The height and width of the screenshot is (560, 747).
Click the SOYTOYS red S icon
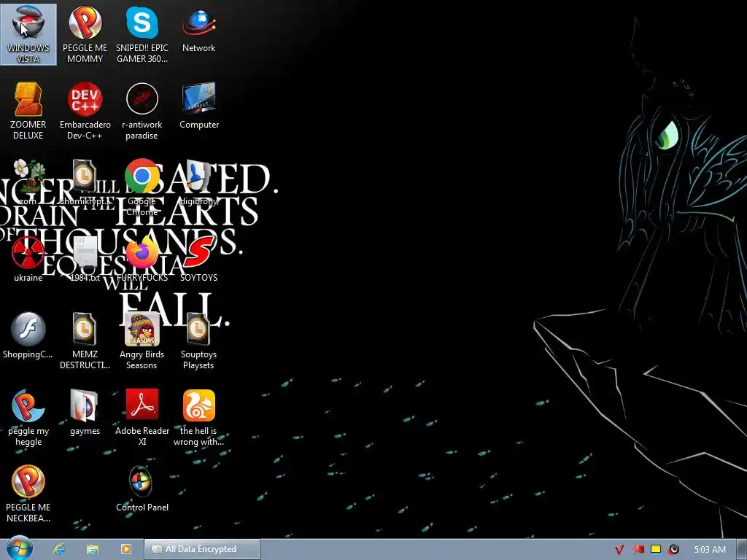click(x=198, y=259)
